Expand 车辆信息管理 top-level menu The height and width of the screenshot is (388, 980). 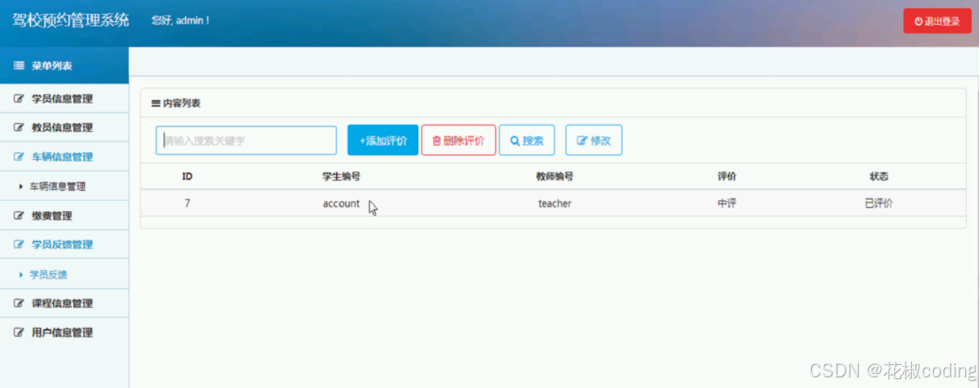pos(65,156)
